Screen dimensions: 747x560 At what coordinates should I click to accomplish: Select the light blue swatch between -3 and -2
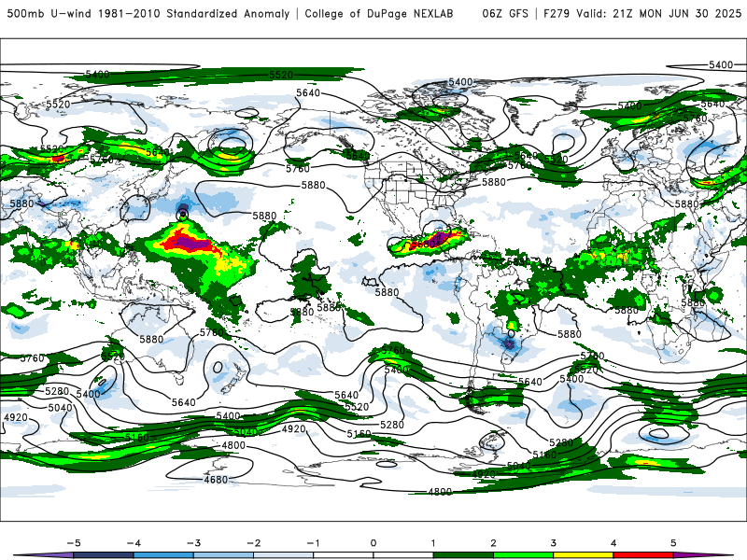[223, 555]
